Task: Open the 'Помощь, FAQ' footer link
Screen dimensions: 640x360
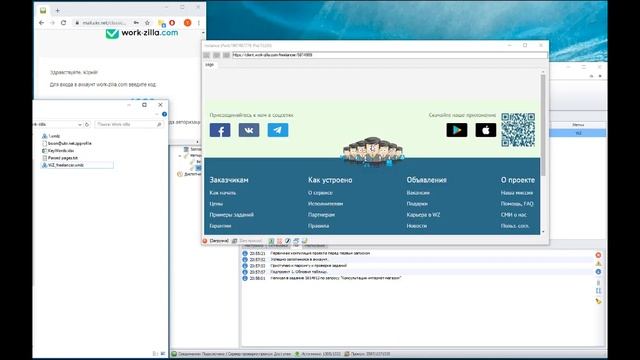Action: point(517,204)
